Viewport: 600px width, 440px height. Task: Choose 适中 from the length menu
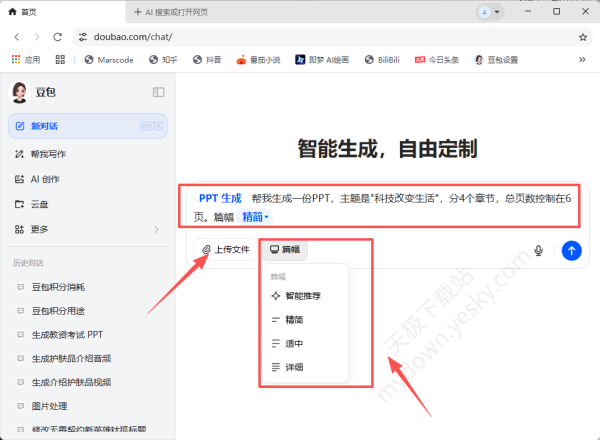[294, 344]
